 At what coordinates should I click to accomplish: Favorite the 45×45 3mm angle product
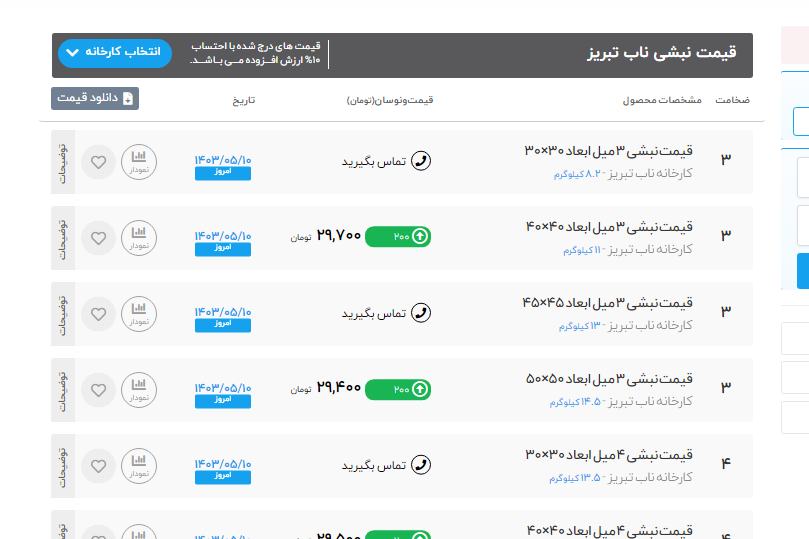(x=98, y=314)
